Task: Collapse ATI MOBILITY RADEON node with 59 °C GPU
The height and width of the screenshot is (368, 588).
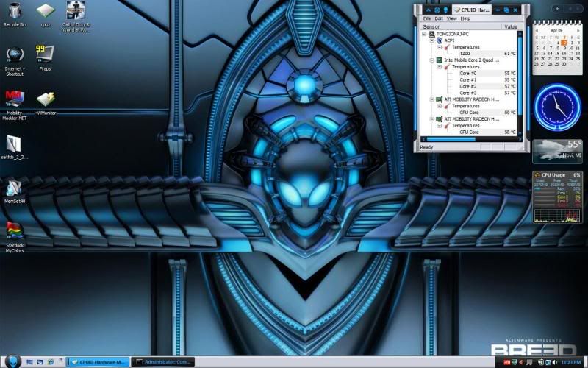Action: 431,99
